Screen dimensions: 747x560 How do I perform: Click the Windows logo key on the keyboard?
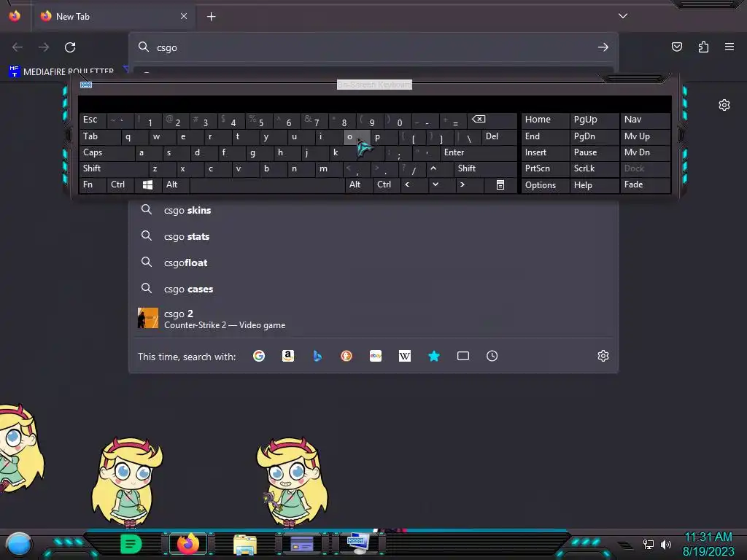pos(147,184)
